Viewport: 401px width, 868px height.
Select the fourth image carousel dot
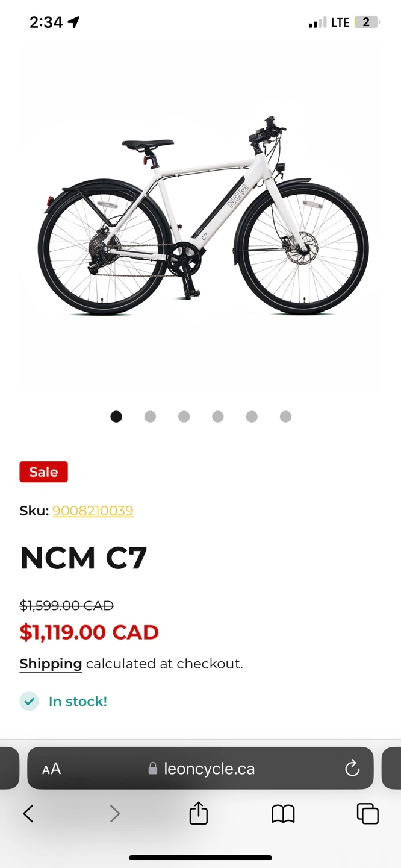(x=218, y=417)
